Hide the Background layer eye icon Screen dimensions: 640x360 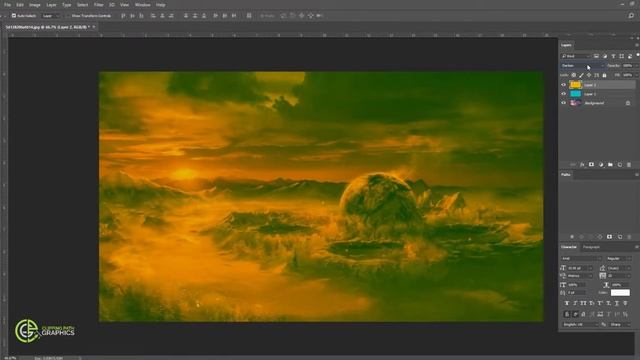click(564, 103)
